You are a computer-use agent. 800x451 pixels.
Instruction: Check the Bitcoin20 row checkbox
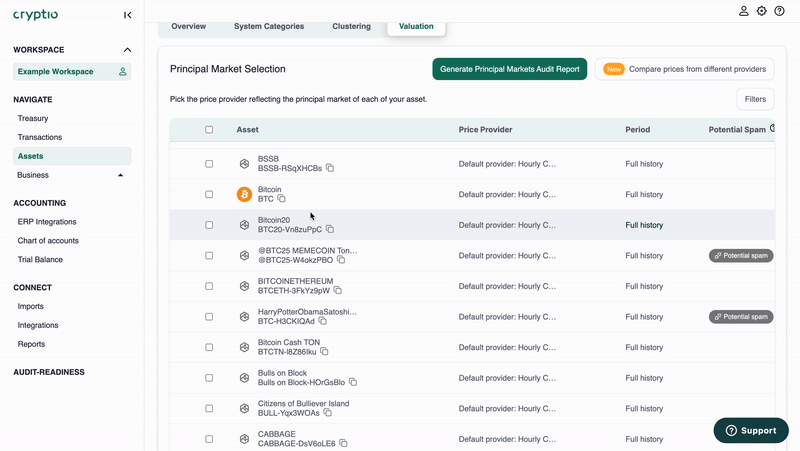[209, 225]
